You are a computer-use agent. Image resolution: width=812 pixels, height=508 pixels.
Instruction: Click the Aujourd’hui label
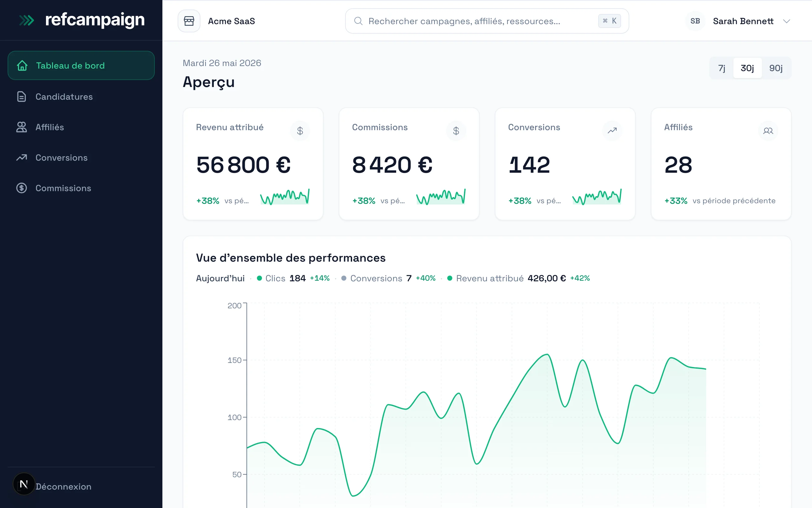[220, 278]
